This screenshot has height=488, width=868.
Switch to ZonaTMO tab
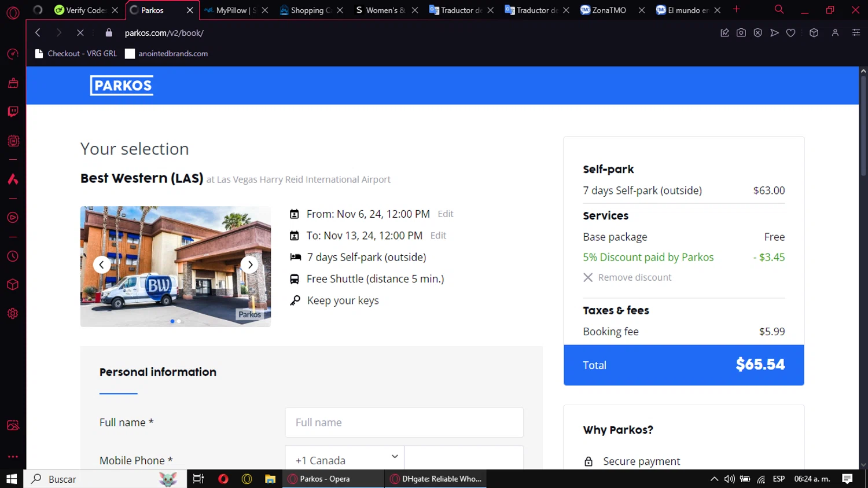(x=612, y=10)
